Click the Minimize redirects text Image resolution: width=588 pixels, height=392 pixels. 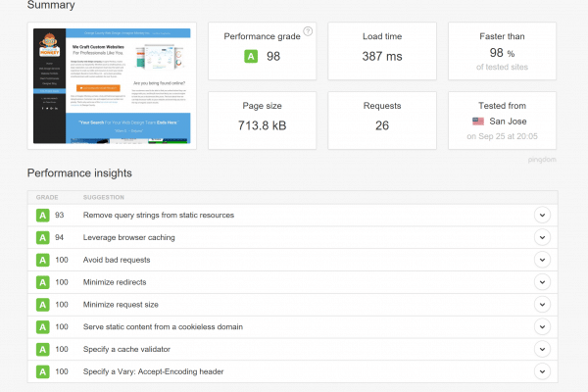tap(115, 282)
